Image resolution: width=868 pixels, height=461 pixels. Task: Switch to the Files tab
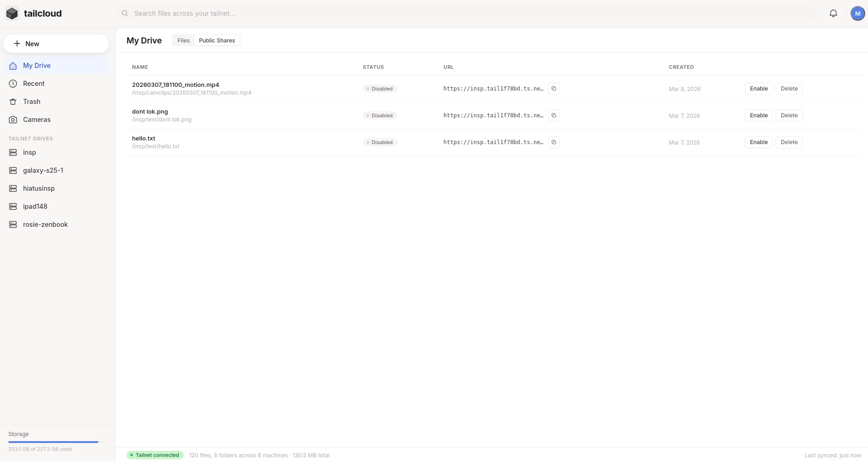tap(183, 41)
